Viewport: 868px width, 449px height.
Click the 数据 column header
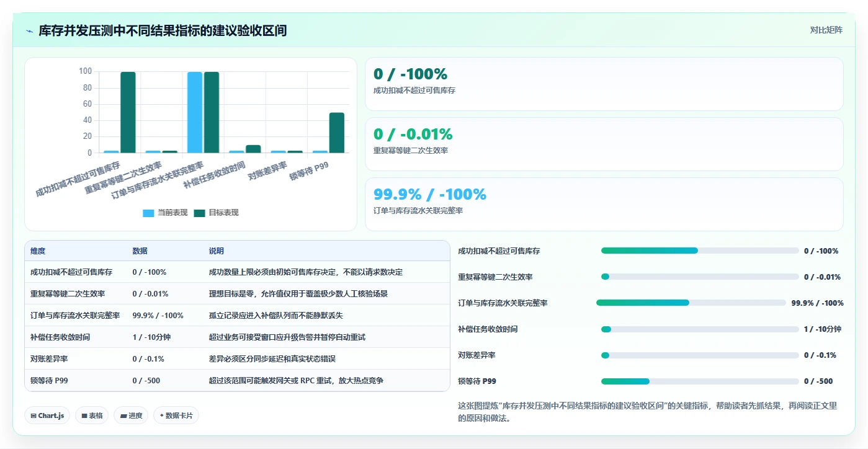pos(140,251)
